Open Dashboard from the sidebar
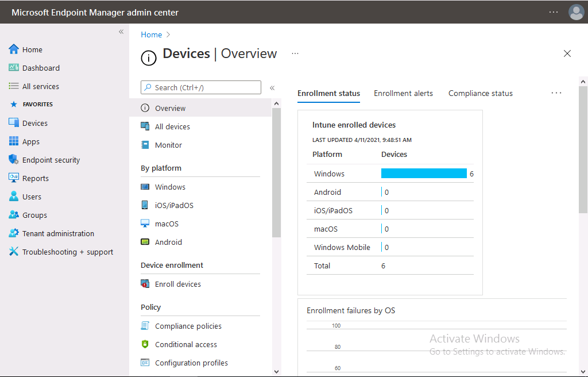The image size is (588, 377). point(41,68)
